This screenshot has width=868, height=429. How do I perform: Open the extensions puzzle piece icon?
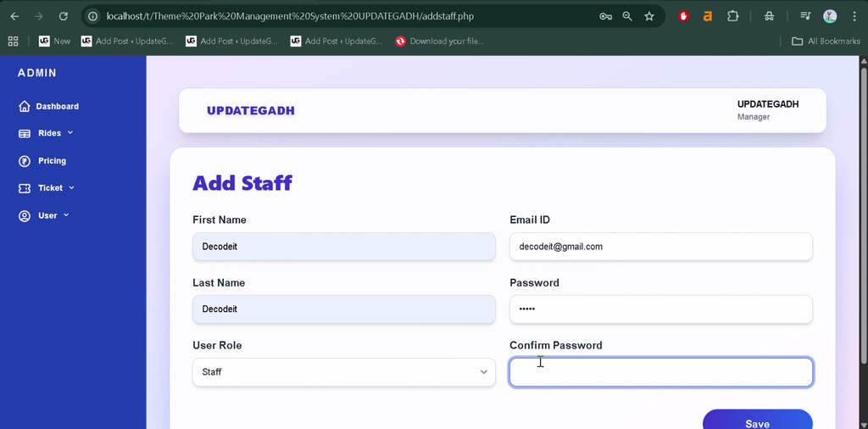(x=732, y=16)
